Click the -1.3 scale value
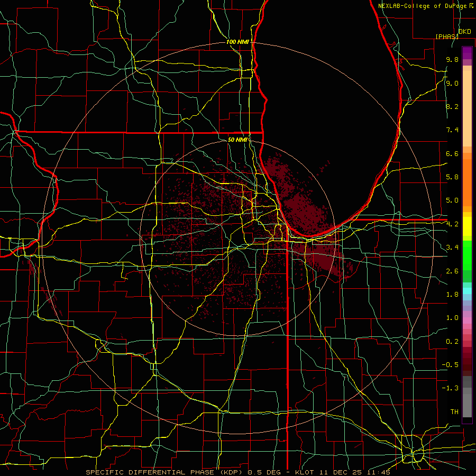Image resolution: width=476 pixels, height=476 pixels. tap(450, 388)
